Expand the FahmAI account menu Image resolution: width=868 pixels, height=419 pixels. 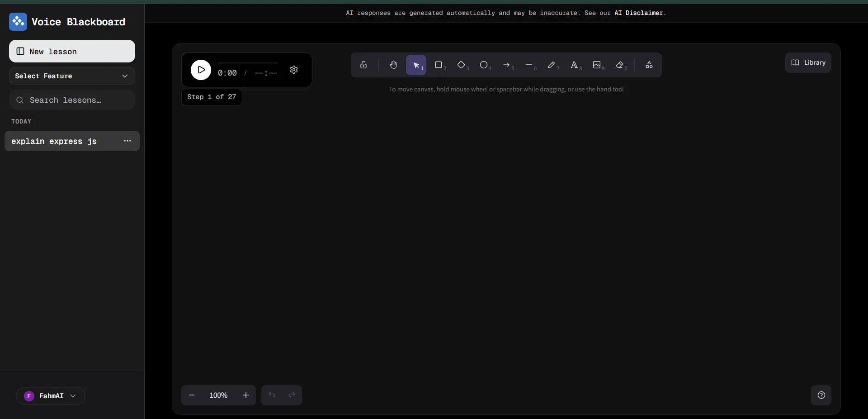click(x=50, y=396)
